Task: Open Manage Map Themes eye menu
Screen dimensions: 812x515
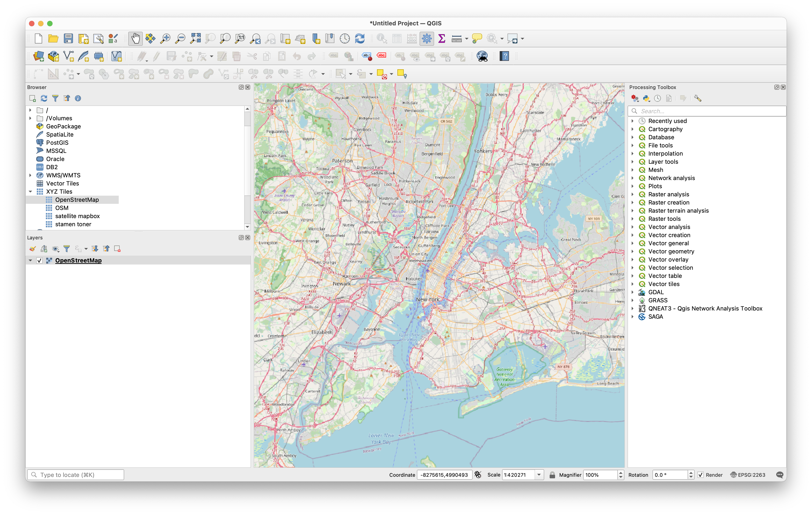Action: pos(55,248)
